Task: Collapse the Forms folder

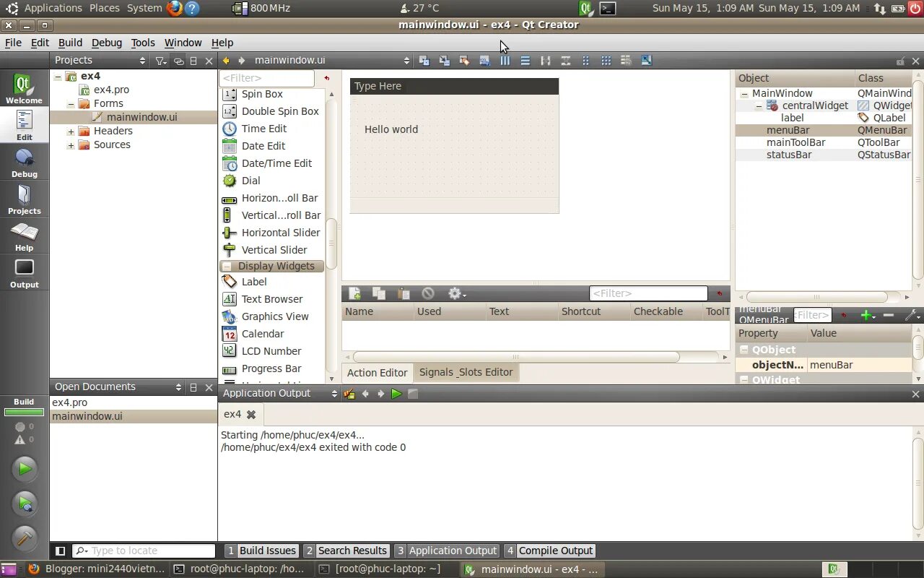Action: [71, 103]
